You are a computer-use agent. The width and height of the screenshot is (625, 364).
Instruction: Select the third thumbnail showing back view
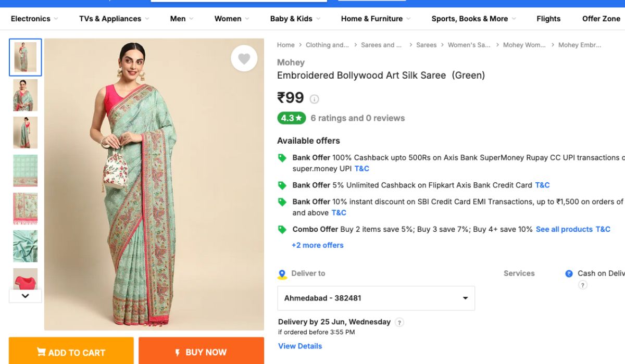pyautogui.click(x=25, y=133)
